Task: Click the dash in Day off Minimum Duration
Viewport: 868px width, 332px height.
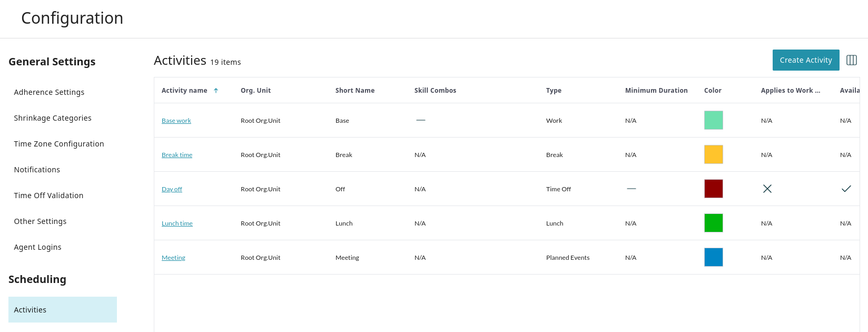Action: click(x=631, y=189)
